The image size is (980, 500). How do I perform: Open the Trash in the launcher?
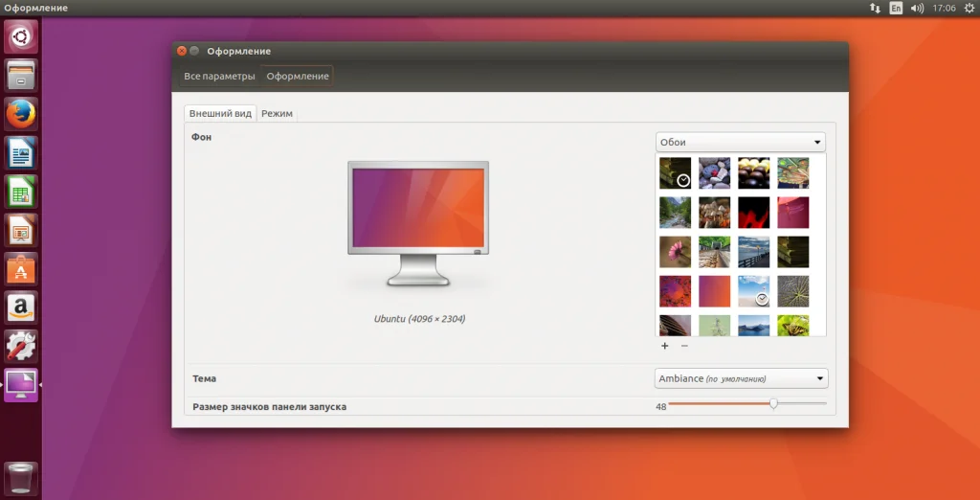(x=21, y=478)
